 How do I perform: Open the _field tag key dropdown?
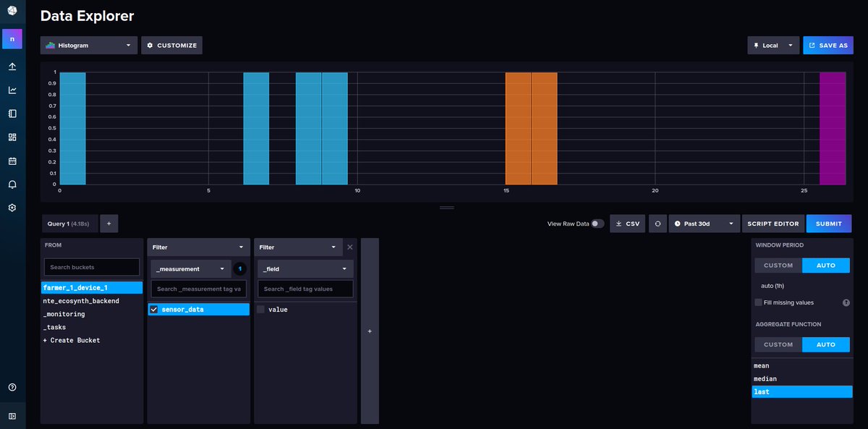305,269
